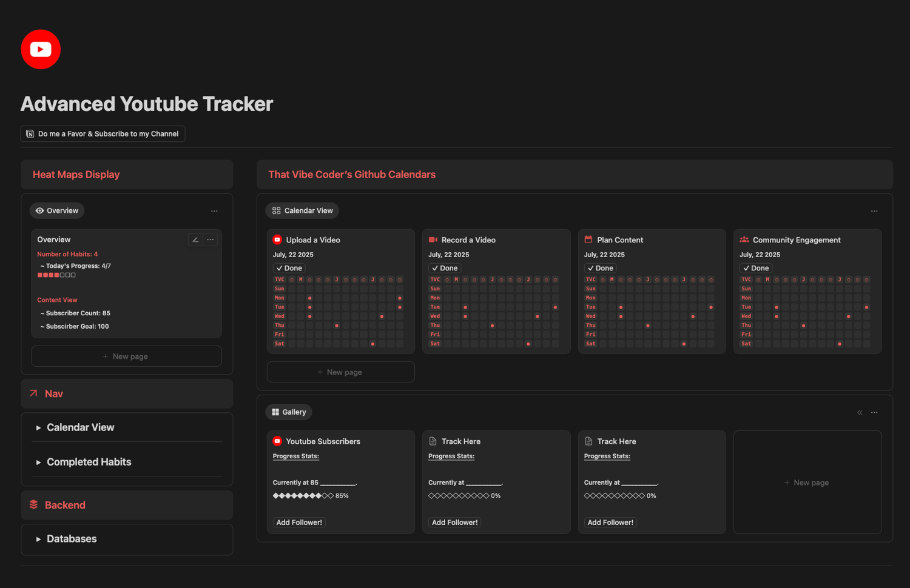Click the Today's Progress red squares bar
This screenshot has width=910, height=588.
tap(56, 275)
